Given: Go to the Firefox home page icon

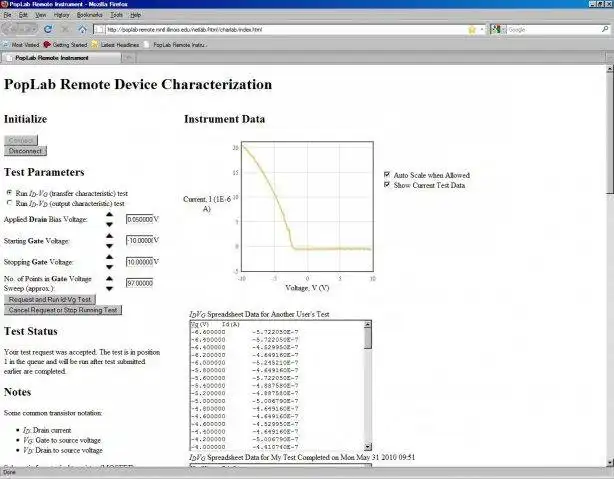Looking at the screenshot, I should tap(82, 29).
